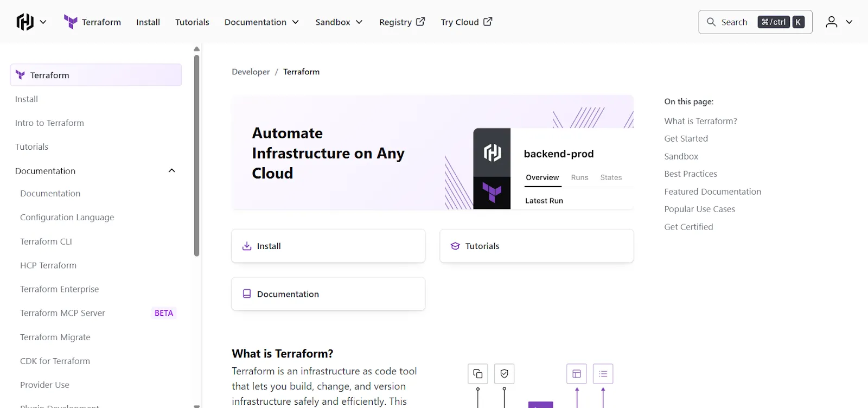Click the Terraform logo tile in hero image

pos(492,193)
